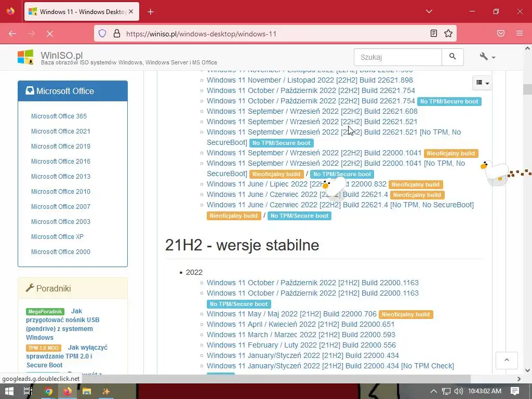
Task: Click the volume speaker tray icon
Action: pyautogui.click(x=459, y=391)
